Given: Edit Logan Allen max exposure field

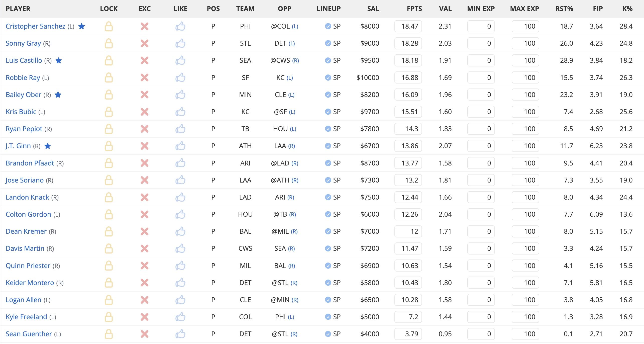Looking at the screenshot, I should tap(525, 300).
